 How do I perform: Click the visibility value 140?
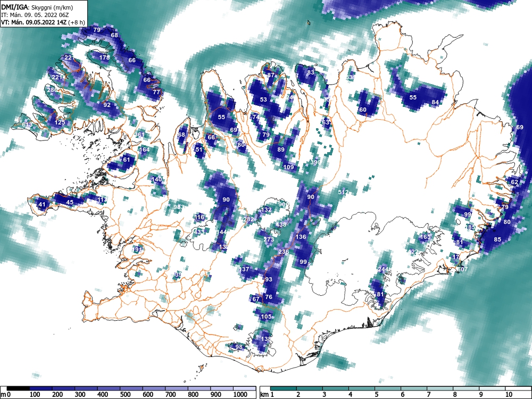(157, 179)
